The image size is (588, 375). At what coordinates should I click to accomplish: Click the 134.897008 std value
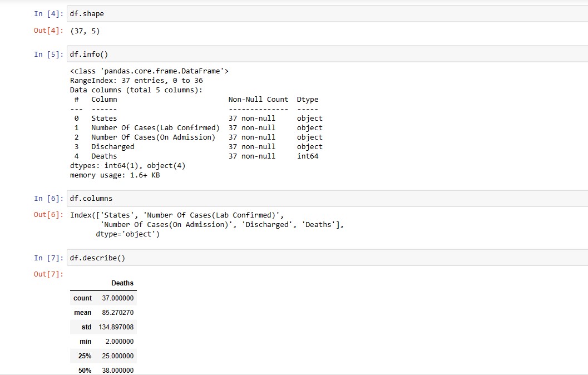(116, 327)
